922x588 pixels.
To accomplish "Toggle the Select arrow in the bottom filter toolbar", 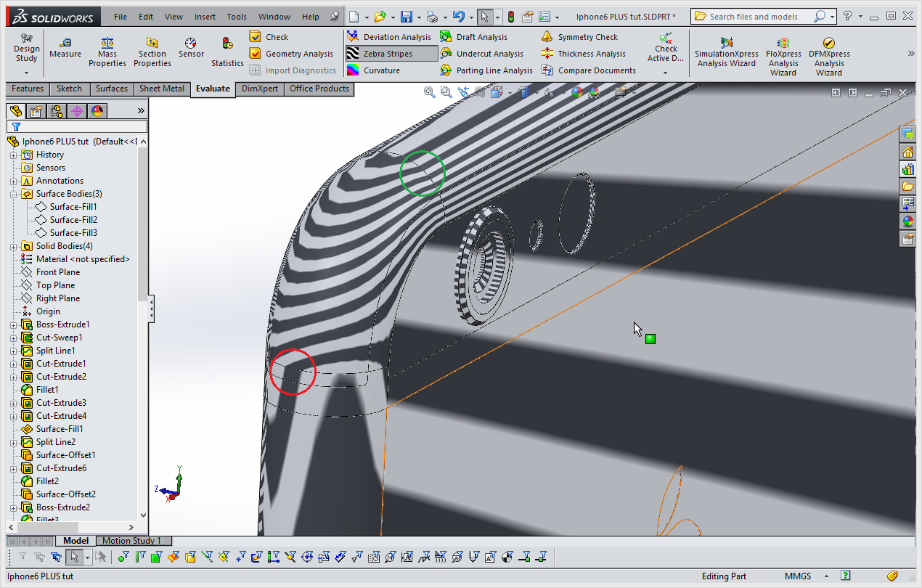I will tap(73, 557).
